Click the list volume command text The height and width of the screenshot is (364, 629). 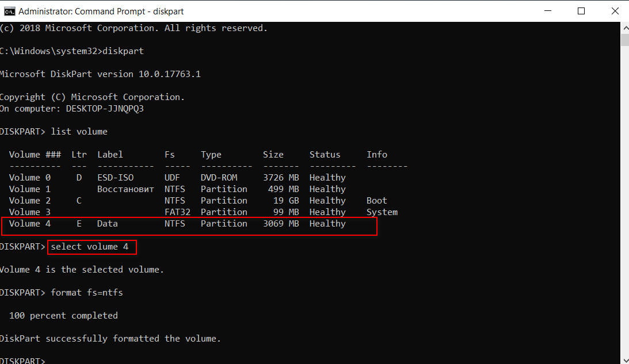(x=79, y=131)
